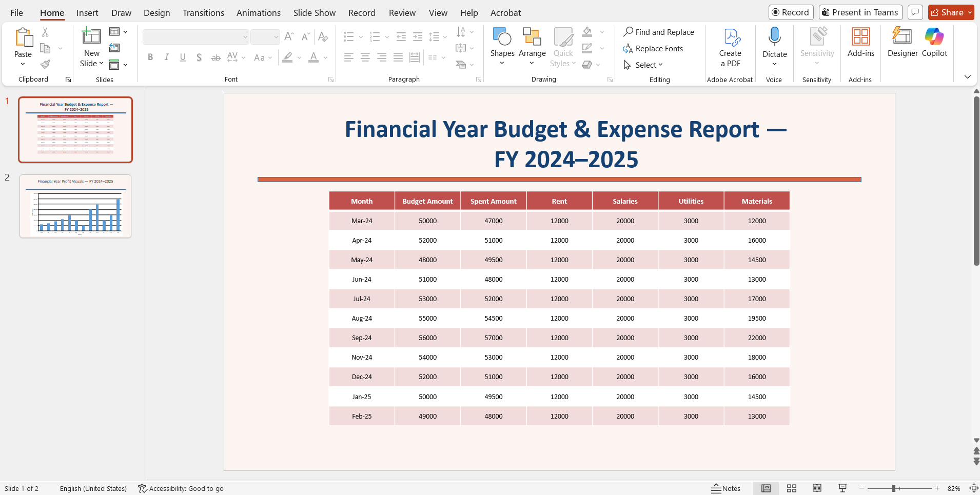Toggle text Shadow

tap(199, 57)
